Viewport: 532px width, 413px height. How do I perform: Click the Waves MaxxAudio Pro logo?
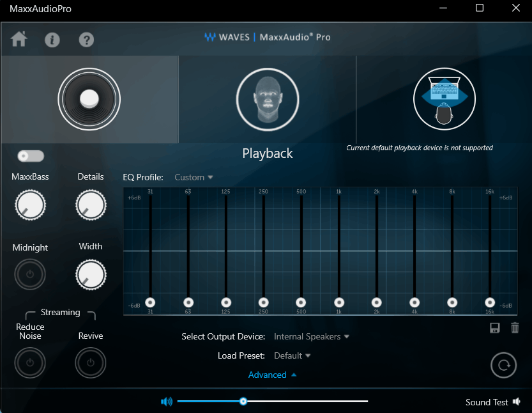[x=268, y=37]
